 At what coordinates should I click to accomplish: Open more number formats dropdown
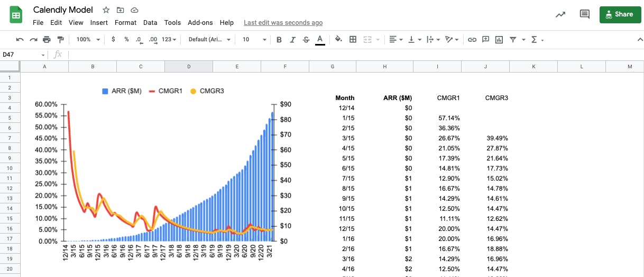point(169,39)
